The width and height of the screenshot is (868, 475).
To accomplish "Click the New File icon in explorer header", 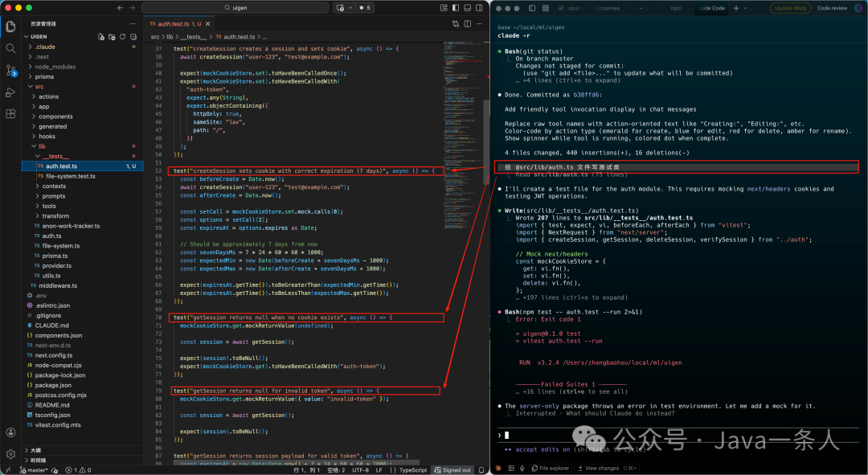I will [x=101, y=37].
